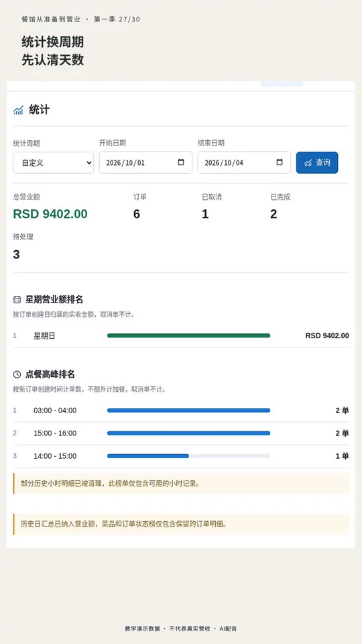The width and height of the screenshot is (362, 644).
Task: Click the 结束日期 field 2026/10/04
Action: [x=244, y=162]
